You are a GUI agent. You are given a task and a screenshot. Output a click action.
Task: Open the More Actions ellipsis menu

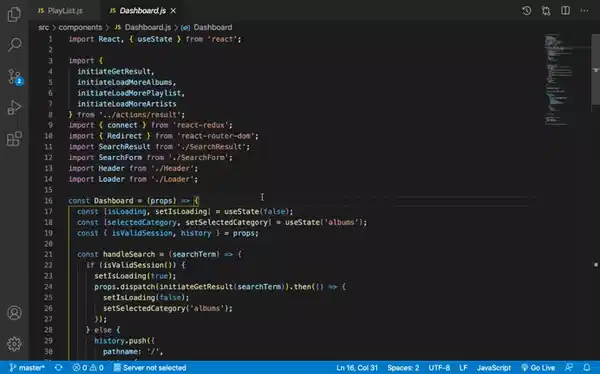point(584,11)
